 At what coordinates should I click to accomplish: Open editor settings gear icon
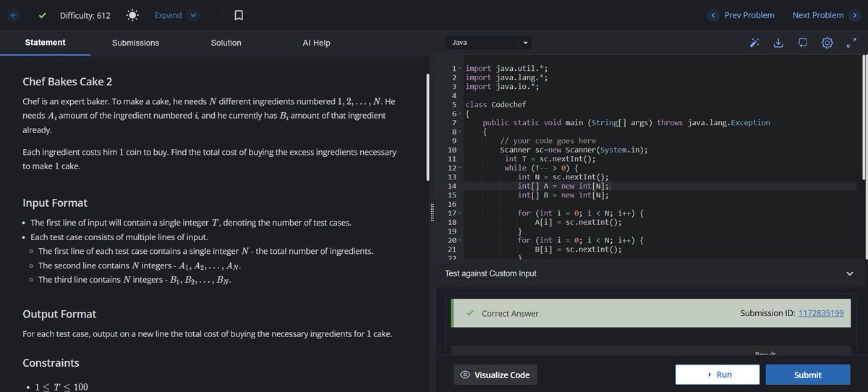click(827, 43)
